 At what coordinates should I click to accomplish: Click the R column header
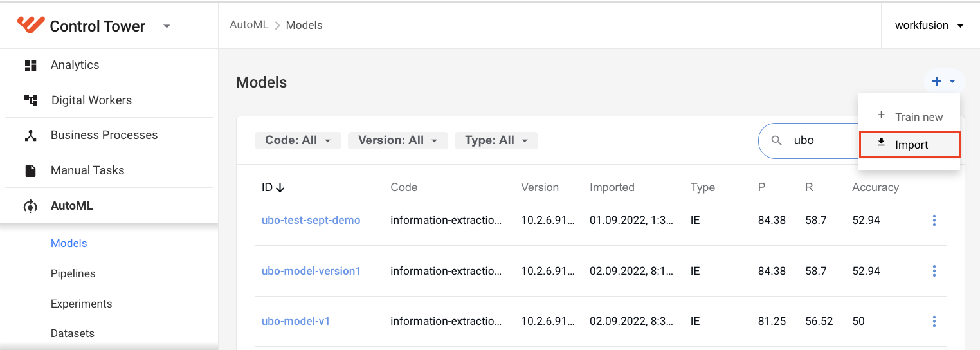click(x=809, y=187)
